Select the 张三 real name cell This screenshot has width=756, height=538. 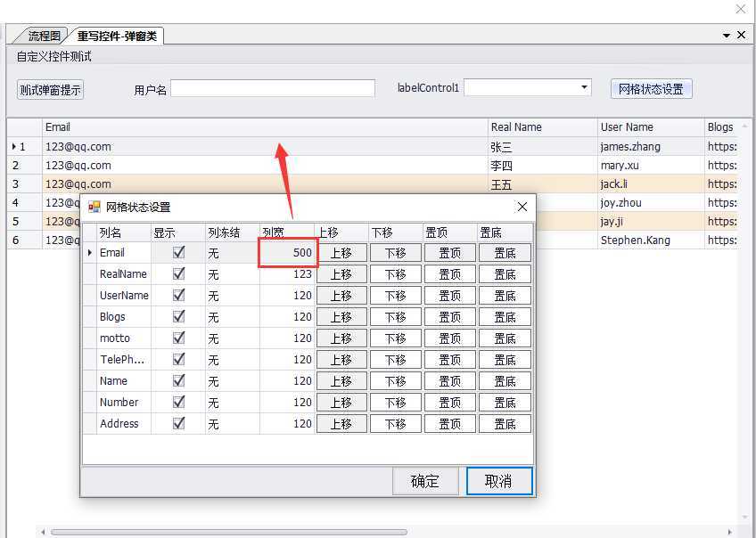[x=543, y=146]
